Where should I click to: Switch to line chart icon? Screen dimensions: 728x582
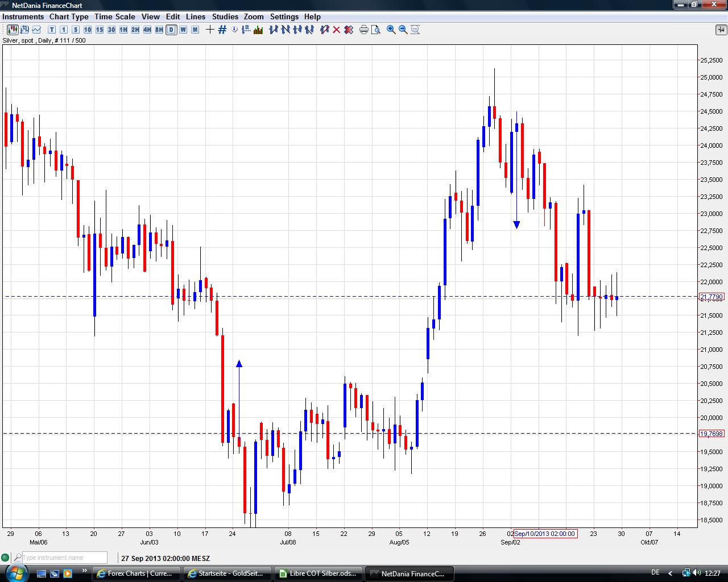click(x=36, y=30)
